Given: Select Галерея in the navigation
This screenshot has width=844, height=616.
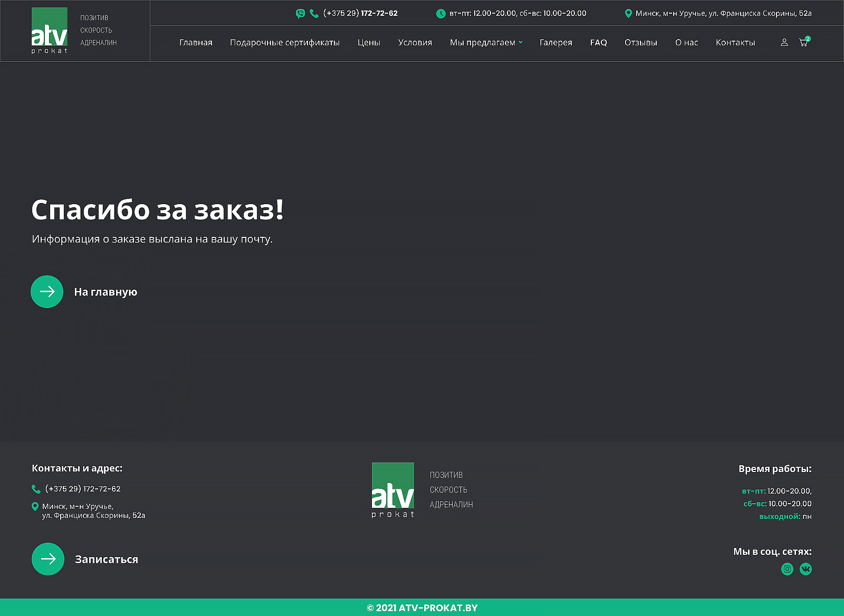Looking at the screenshot, I should pos(555,43).
